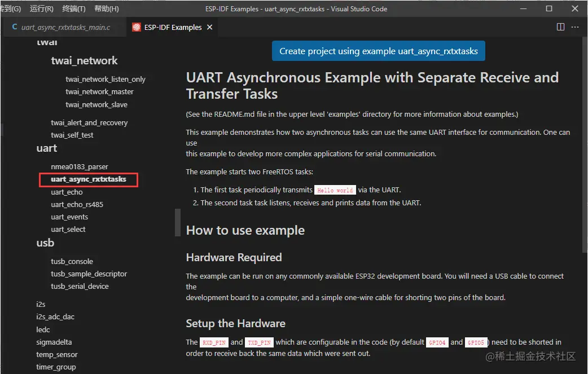The width and height of the screenshot is (588, 374).
Task: Click the Hardware Required heading
Action: pos(234,257)
